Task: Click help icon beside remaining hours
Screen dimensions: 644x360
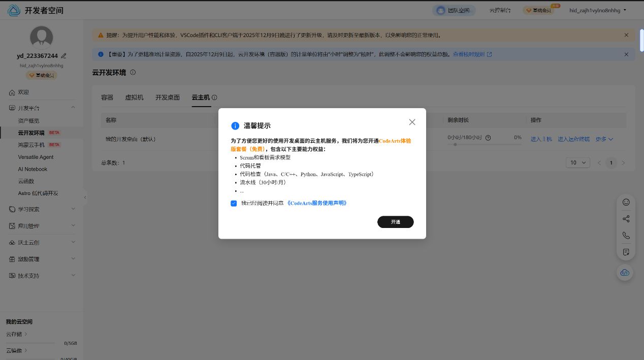Action: pos(488,138)
